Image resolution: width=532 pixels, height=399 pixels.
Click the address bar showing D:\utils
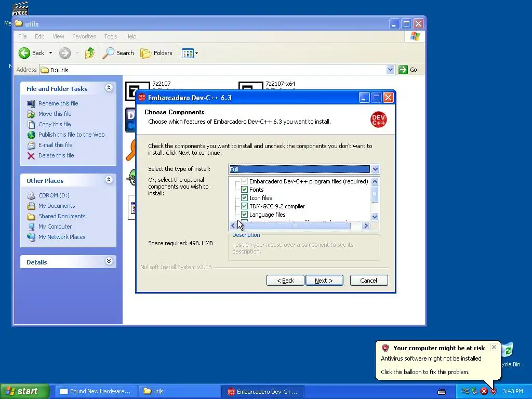[x=217, y=70]
